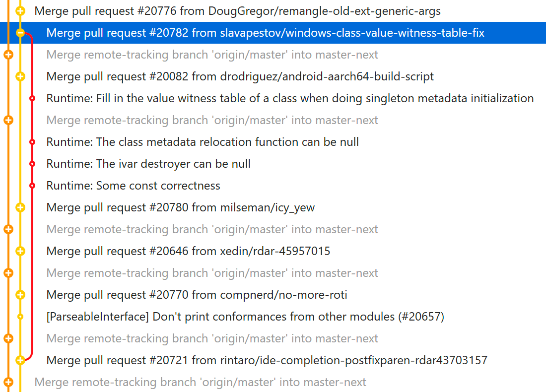Select the 'Runtime: Fill in the value witness table' row
This screenshot has height=392, width=546.
pyautogui.click(x=248, y=98)
